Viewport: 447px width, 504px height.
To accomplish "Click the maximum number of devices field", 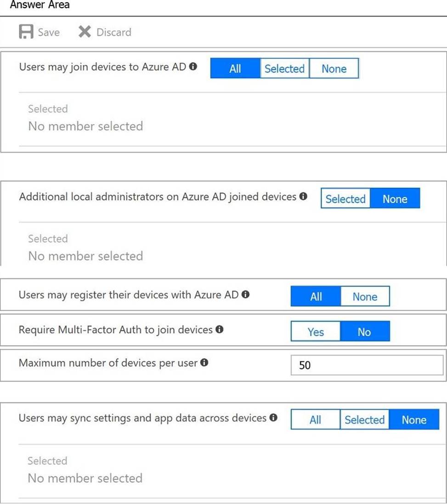I will click(x=367, y=365).
